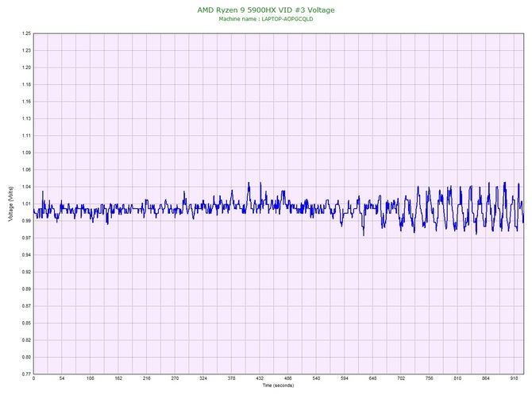
Task: Click the 594 seconds time axis label
Action: pos(345,378)
